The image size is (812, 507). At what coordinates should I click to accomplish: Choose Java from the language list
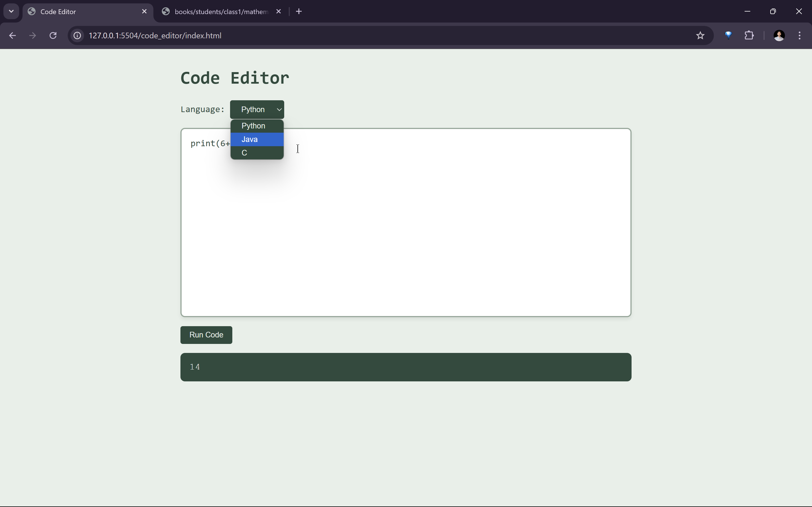257,139
